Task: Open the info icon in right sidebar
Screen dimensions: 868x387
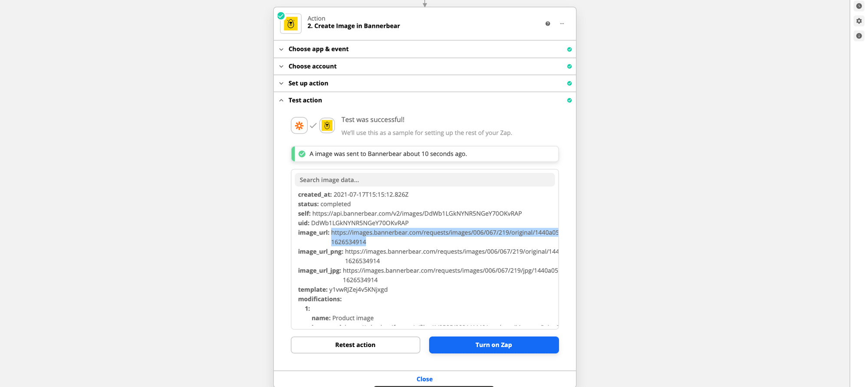Action: point(859,36)
